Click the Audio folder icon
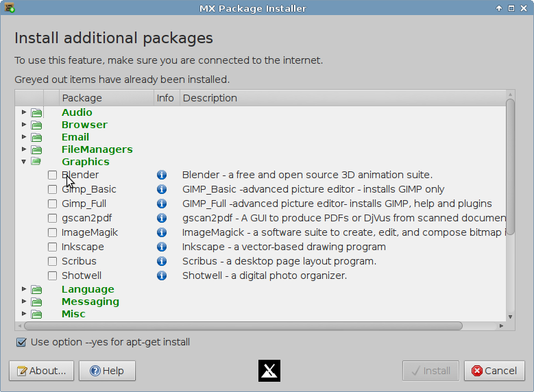The image size is (534, 392). point(36,112)
